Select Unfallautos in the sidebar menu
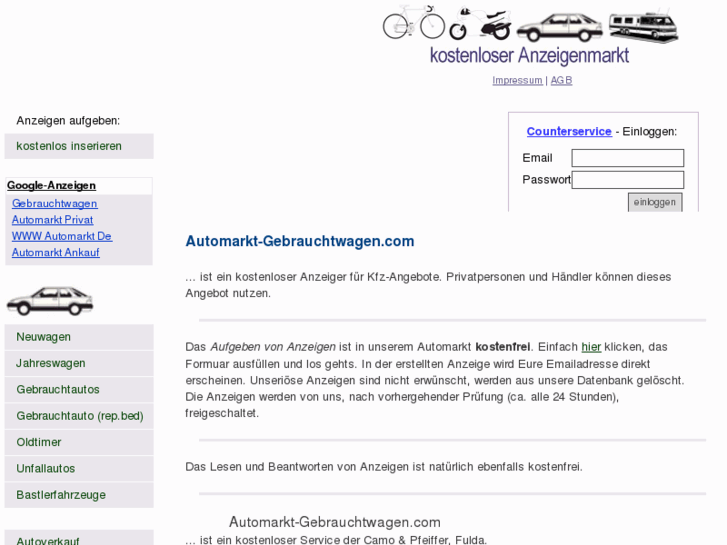The width and height of the screenshot is (727, 545). [x=79, y=468]
